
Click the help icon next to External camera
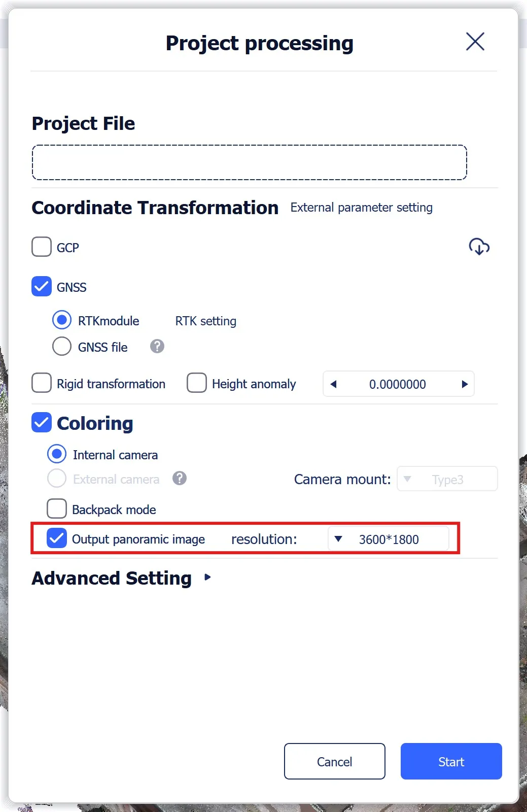click(180, 479)
